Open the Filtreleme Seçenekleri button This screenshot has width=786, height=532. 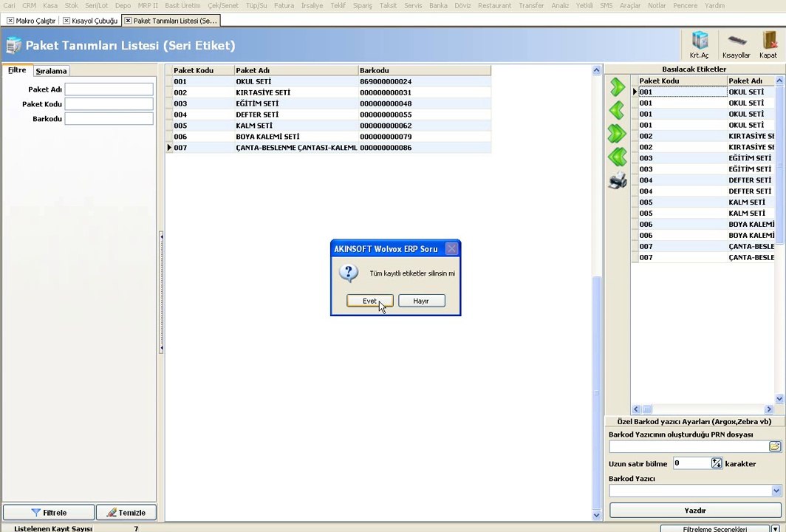click(x=714, y=529)
